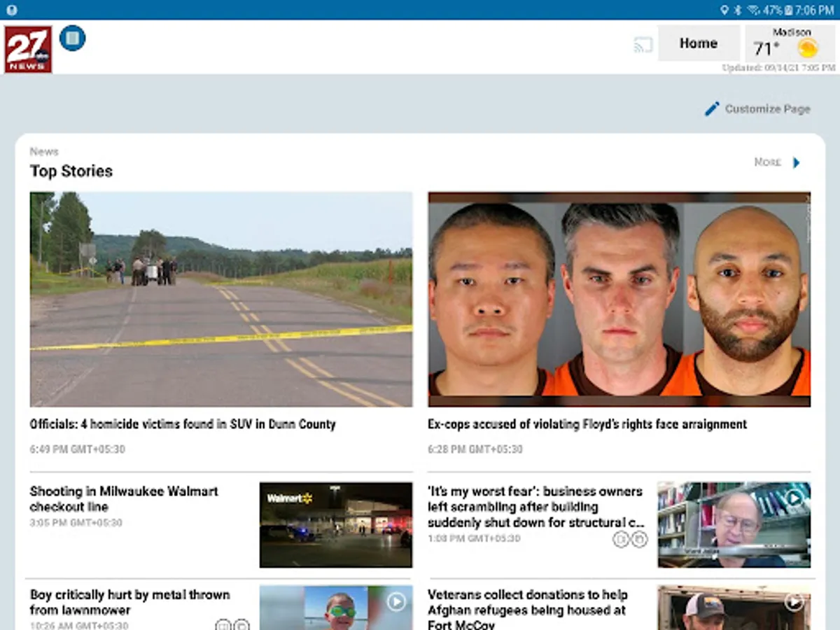Open "'It's my worst fear': business owners" story

(x=535, y=507)
